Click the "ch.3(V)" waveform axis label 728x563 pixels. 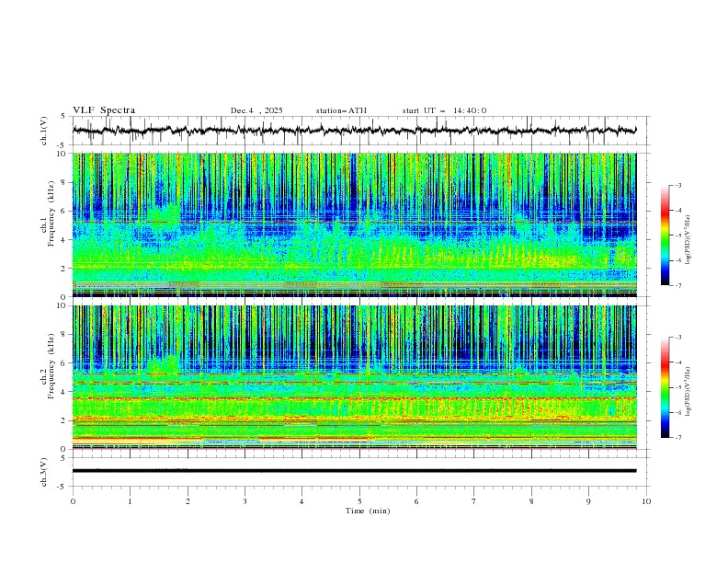(44, 472)
